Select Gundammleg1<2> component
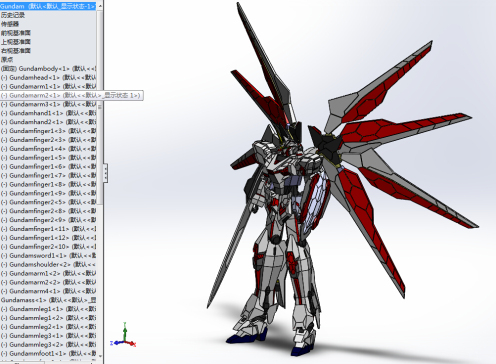Image resolution: width=496 pixels, height=364 pixels. click(48, 318)
